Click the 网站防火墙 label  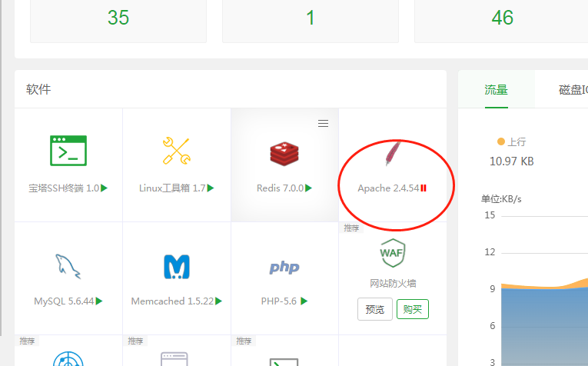pyautogui.click(x=393, y=283)
